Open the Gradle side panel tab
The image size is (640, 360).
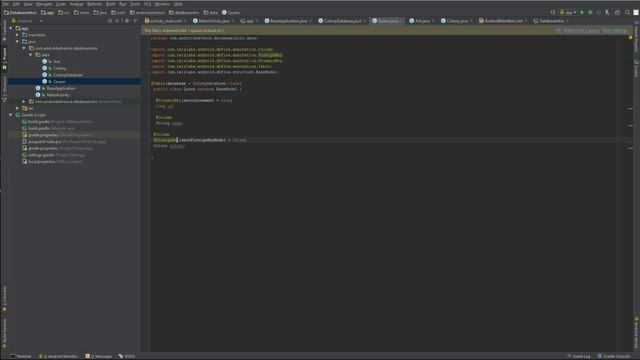636,68
